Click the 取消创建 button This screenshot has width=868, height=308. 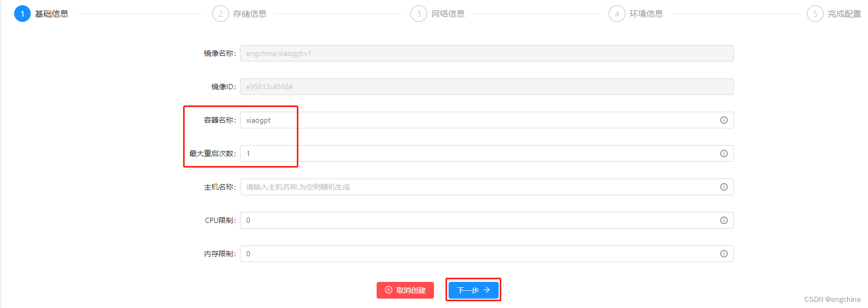point(405,290)
